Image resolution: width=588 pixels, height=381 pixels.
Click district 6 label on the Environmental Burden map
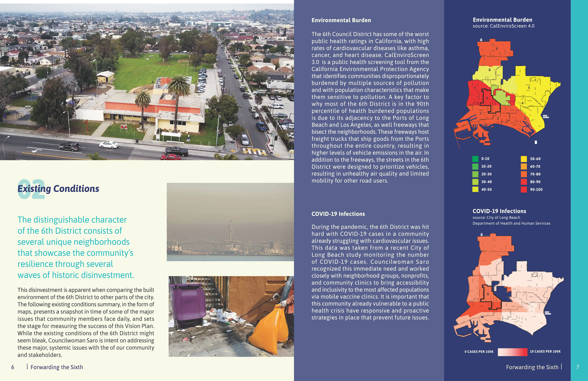pos(487,98)
